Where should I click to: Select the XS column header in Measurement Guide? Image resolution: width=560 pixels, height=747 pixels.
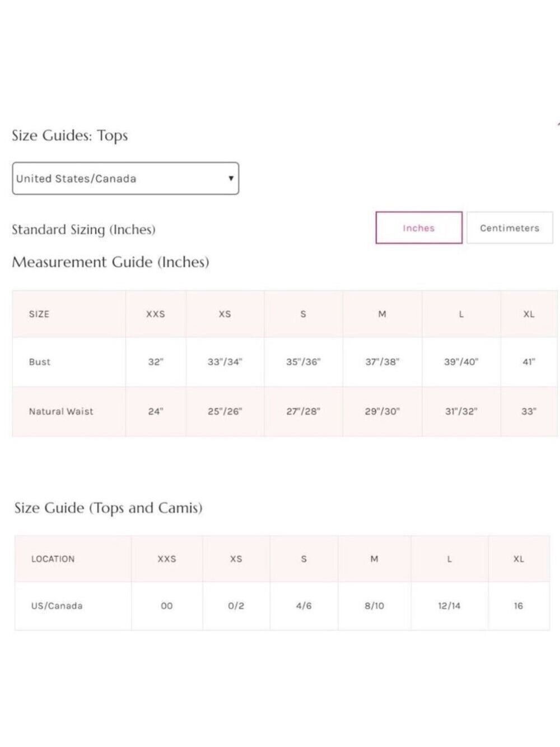(225, 314)
